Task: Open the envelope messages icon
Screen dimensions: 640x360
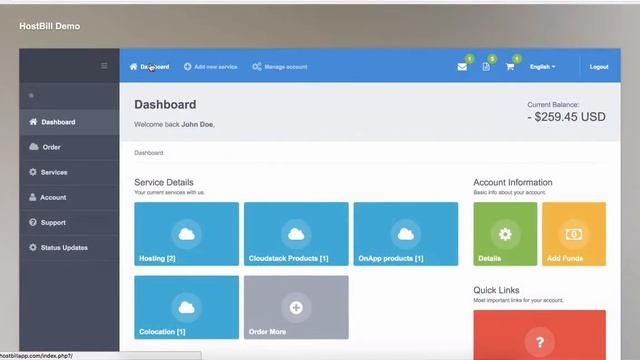Action: (462, 67)
